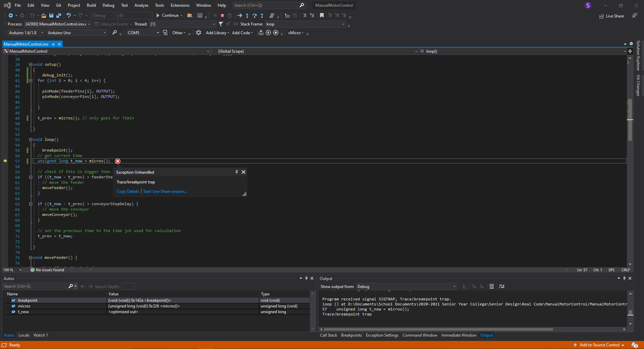
Task: Pin the Exception Unhandled popup
Action: (x=236, y=172)
